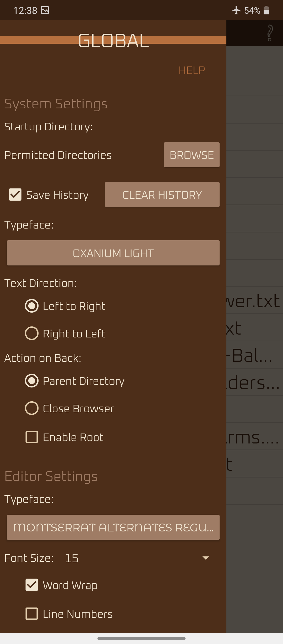Tap the GLOBAL settings header tab
283x644 pixels.
[x=113, y=40]
